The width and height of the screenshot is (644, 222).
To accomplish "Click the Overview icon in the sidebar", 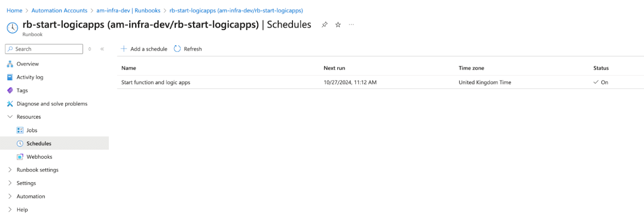I will pos(10,64).
